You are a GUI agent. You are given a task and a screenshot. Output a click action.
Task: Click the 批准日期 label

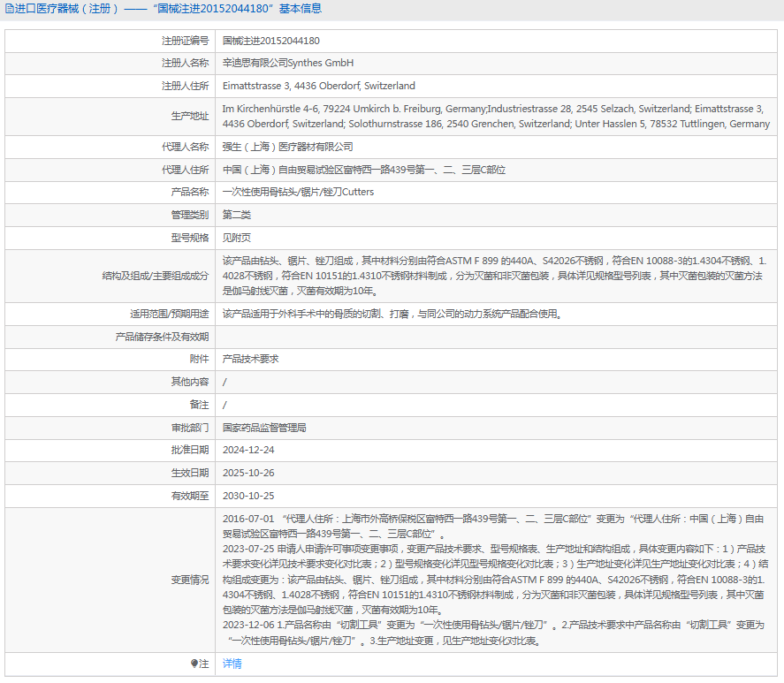189,450
